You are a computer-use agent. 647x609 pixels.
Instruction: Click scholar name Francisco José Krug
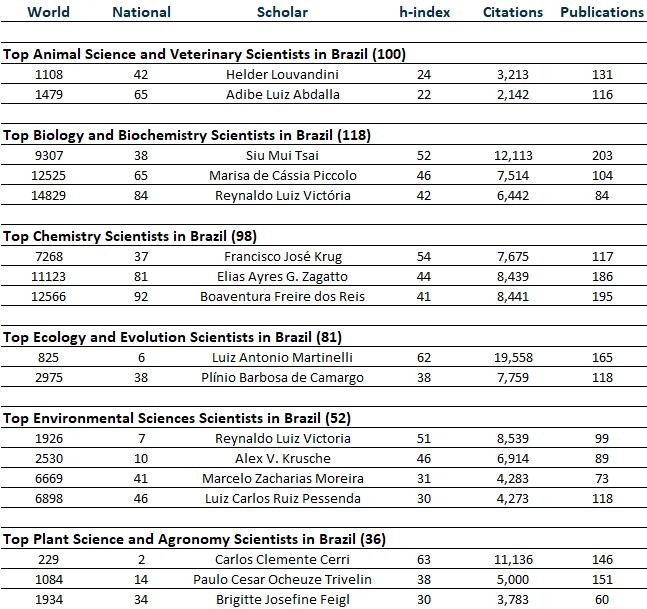pyautogui.click(x=283, y=256)
